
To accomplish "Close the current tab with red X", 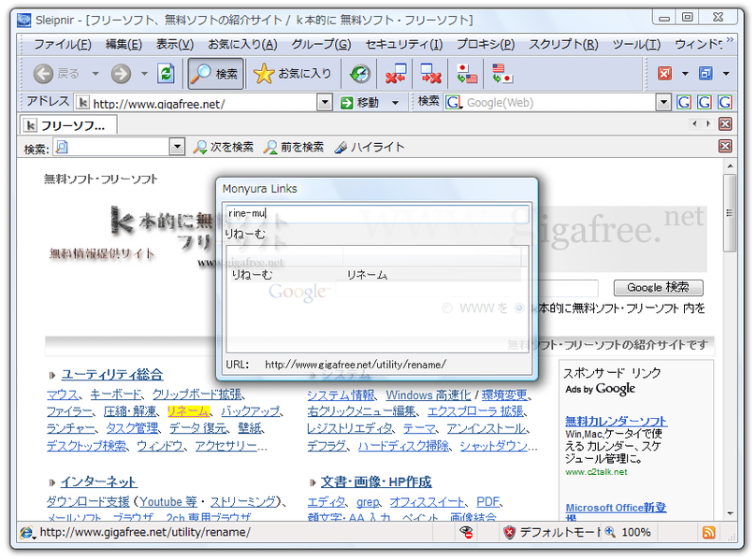I will [x=725, y=124].
